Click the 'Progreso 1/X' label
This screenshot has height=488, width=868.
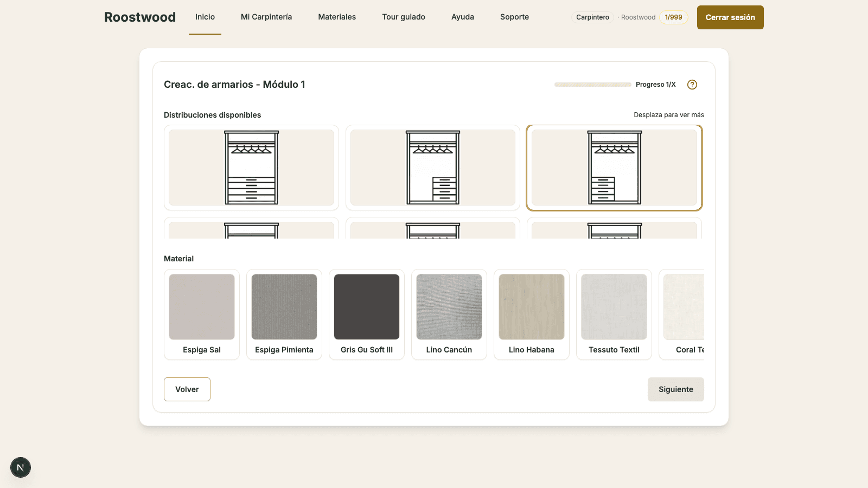(x=656, y=85)
